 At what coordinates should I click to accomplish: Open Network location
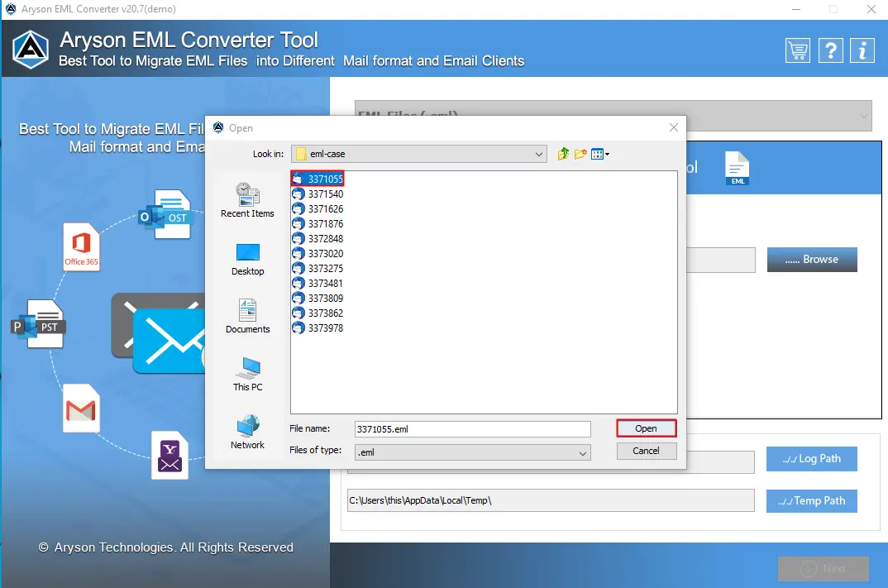pos(247,433)
